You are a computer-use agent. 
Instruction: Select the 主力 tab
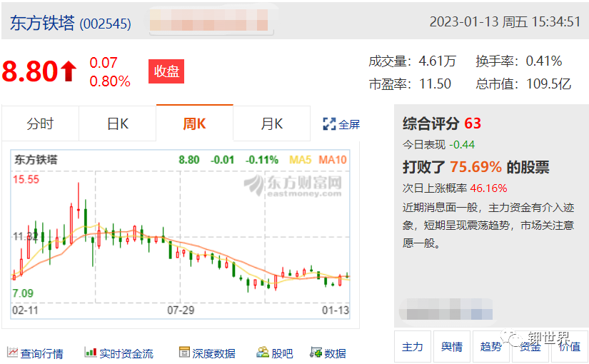pos(413,347)
